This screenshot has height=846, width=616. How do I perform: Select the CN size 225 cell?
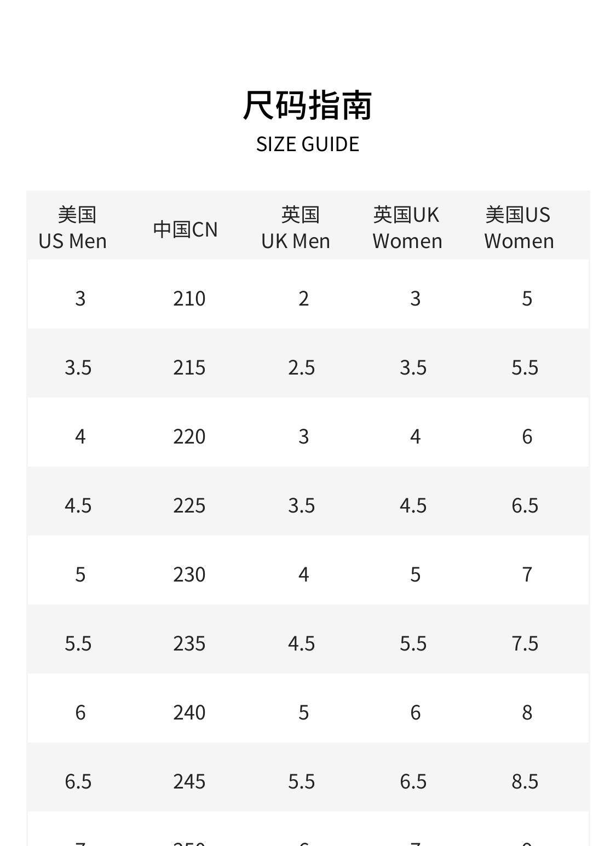(189, 505)
